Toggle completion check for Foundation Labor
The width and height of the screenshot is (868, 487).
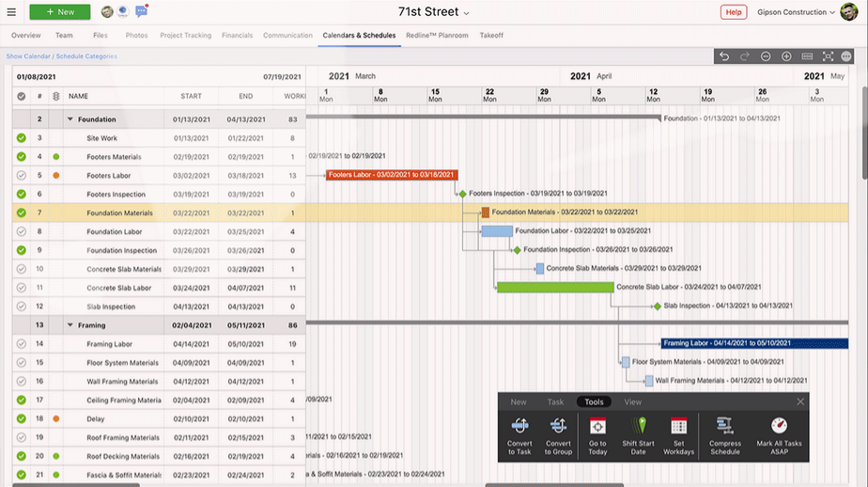point(21,231)
